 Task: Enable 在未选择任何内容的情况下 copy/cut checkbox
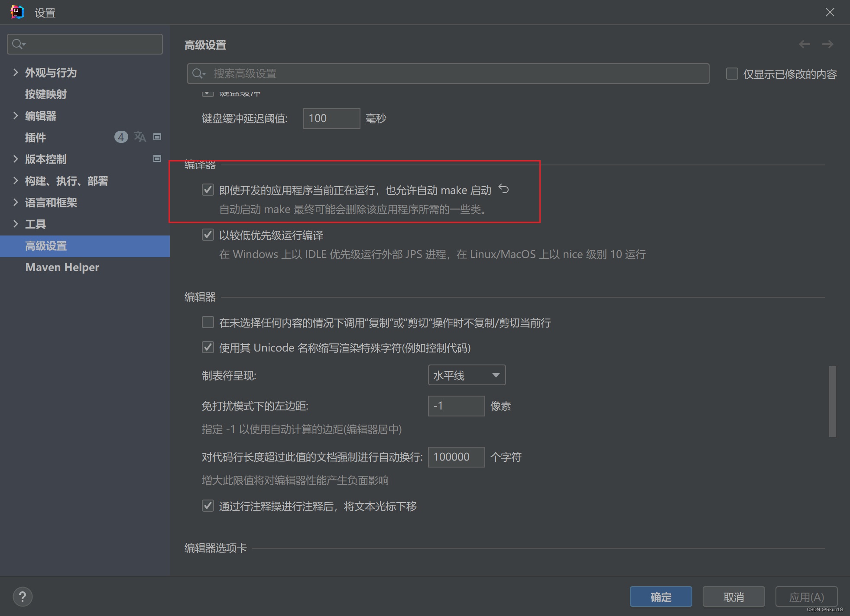click(x=208, y=322)
